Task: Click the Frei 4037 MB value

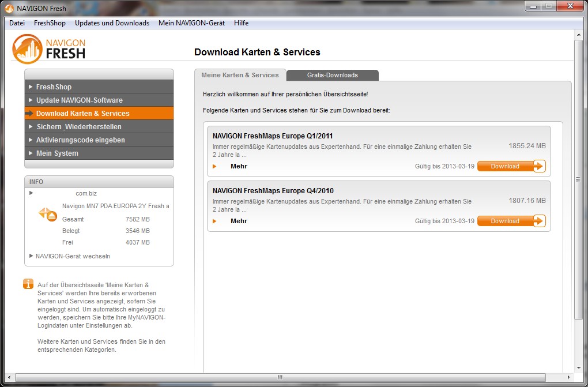Action: pyautogui.click(x=137, y=242)
